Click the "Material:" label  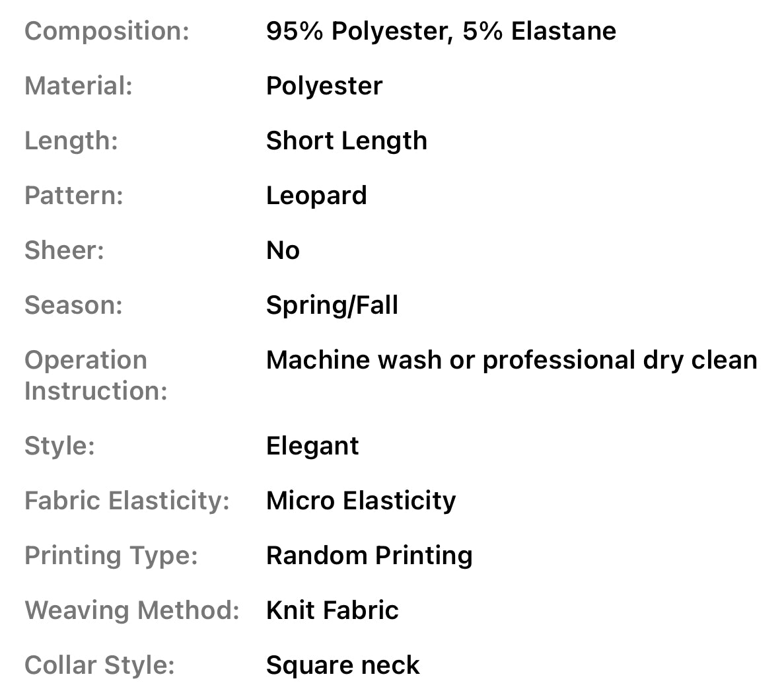pyautogui.click(x=79, y=86)
